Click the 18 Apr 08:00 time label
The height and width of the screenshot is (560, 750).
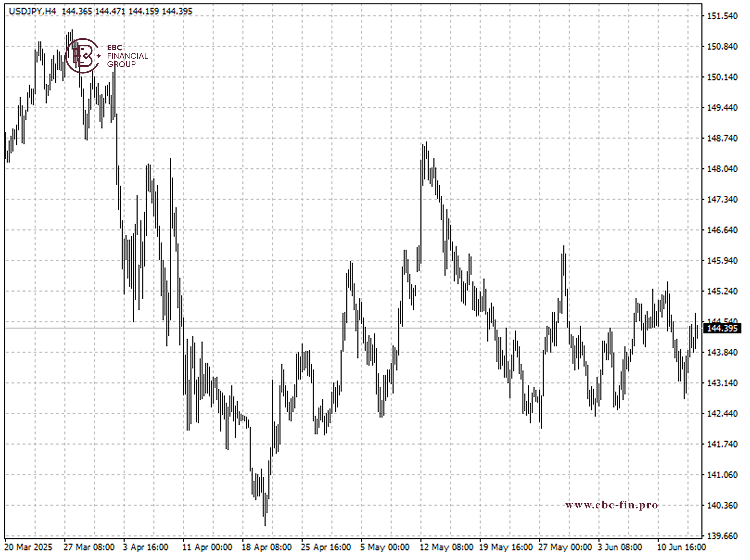click(267, 547)
